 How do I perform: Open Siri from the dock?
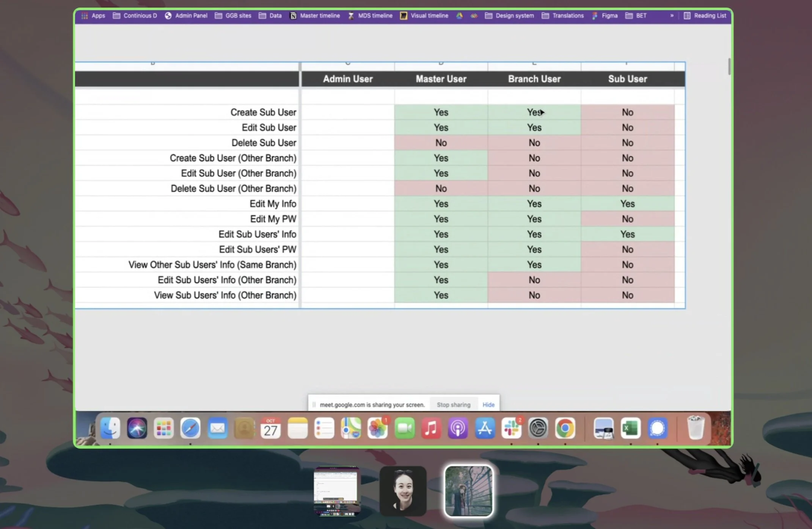pyautogui.click(x=137, y=428)
